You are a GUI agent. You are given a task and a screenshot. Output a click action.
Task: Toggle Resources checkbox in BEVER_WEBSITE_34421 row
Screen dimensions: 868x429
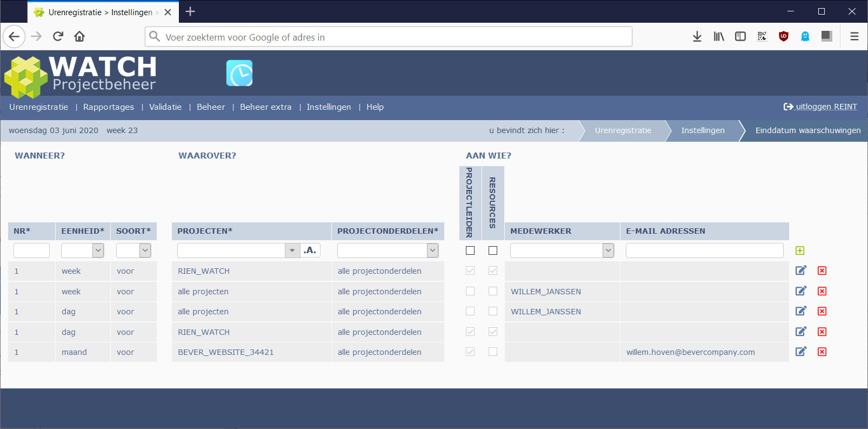tap(493, 352)
